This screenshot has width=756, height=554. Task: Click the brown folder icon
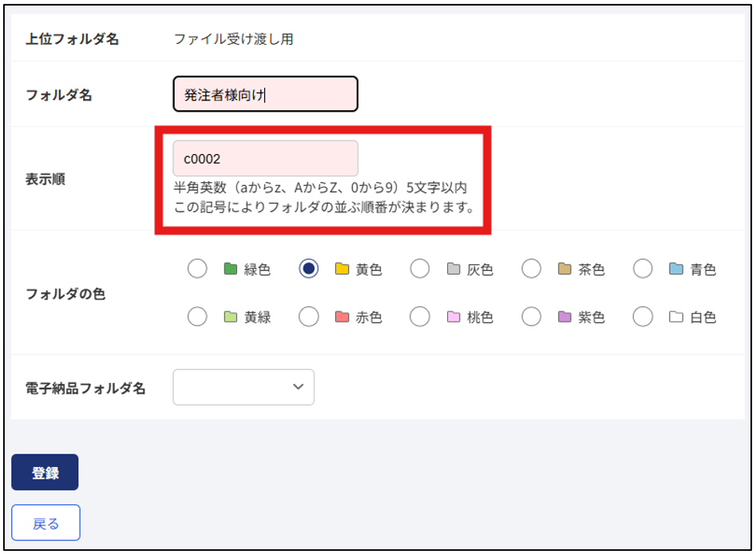(x=564, y=268)
